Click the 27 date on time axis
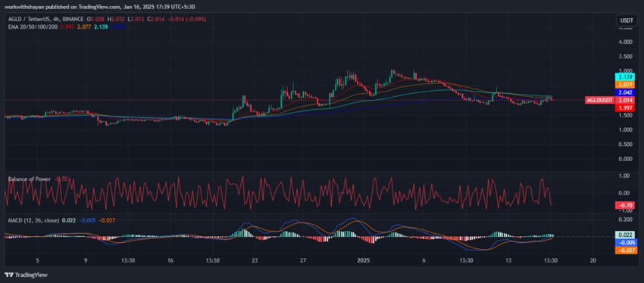Screen dimensions: 644x283 (x=303, y=260)
